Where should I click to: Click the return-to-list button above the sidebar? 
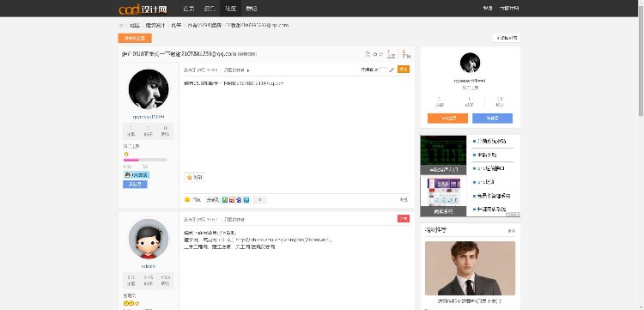(x=507, y=38)
